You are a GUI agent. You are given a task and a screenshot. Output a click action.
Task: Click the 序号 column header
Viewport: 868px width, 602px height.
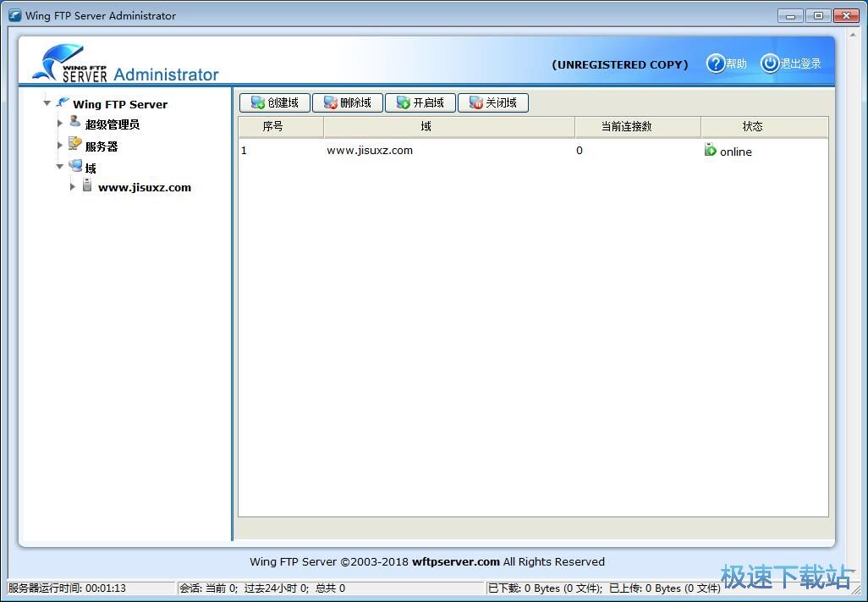pos(281,127)
